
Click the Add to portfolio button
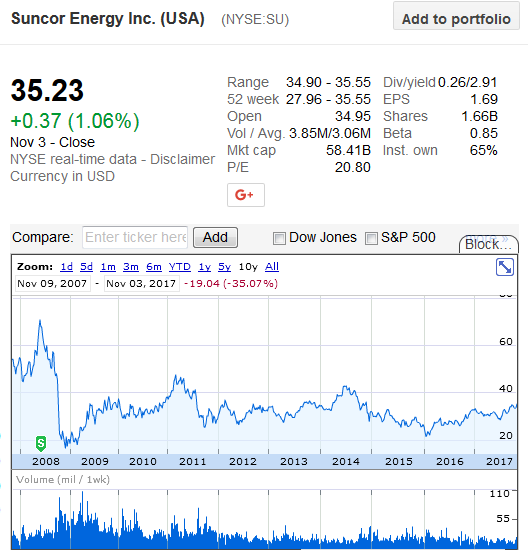(x=456, y=16)
